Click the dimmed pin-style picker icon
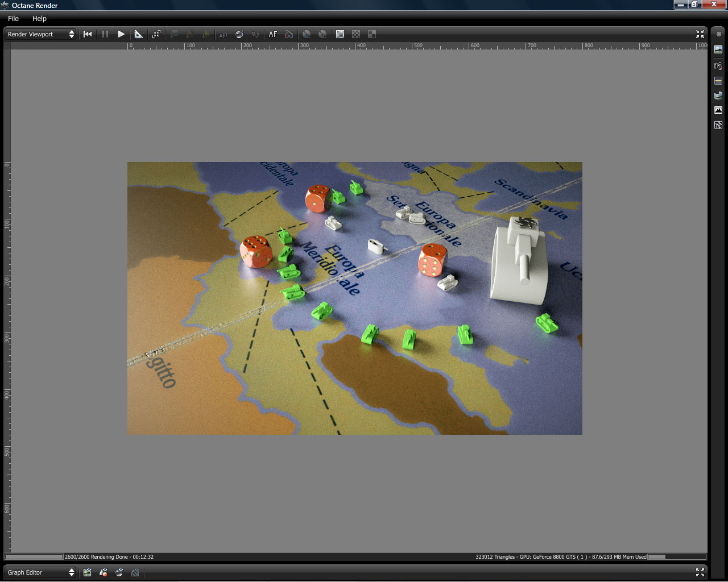Screen dimensions: 728x582 click(255, 34)
